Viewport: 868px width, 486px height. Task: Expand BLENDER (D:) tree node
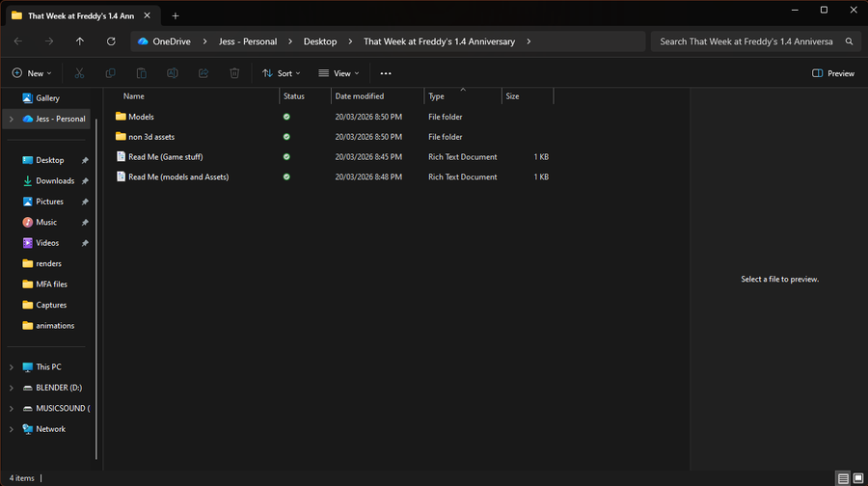click(x=11, y=388)
